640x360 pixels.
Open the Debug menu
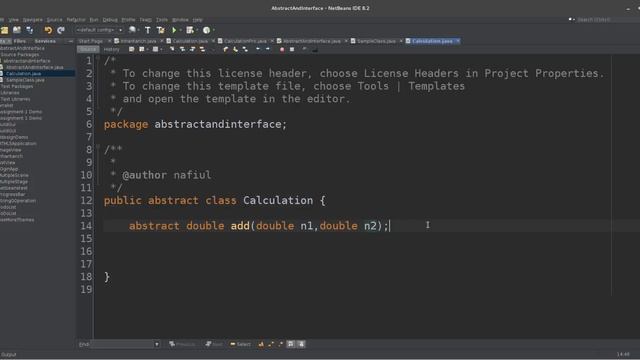[110, 20]
